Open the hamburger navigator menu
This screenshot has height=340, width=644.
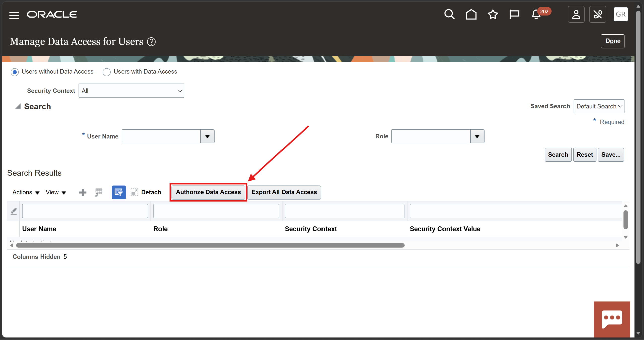click(14, 15)
